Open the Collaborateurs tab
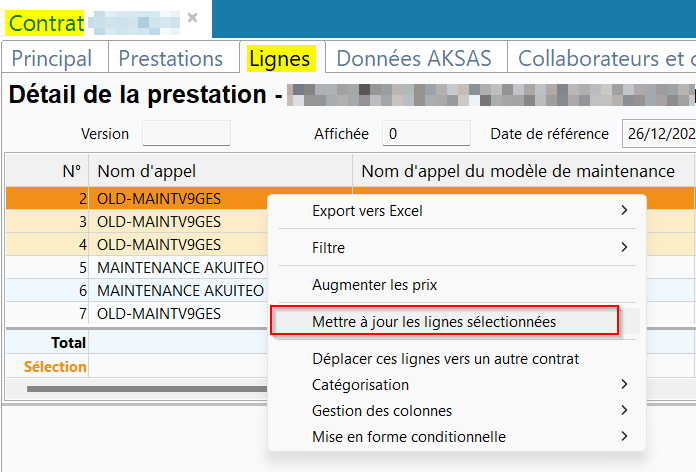The image size is (696, 472). pos(602,59)
